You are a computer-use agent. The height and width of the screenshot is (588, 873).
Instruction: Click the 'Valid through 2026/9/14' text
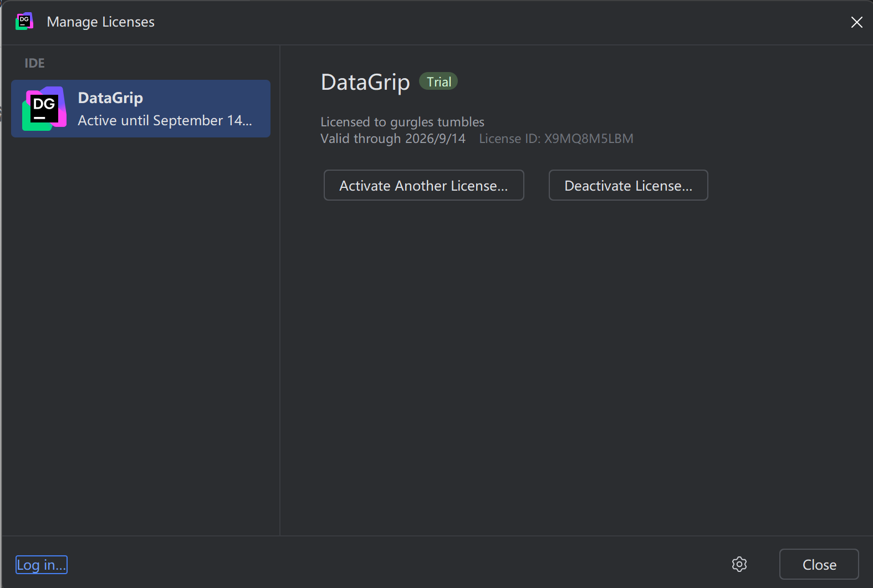pos(393,139)
